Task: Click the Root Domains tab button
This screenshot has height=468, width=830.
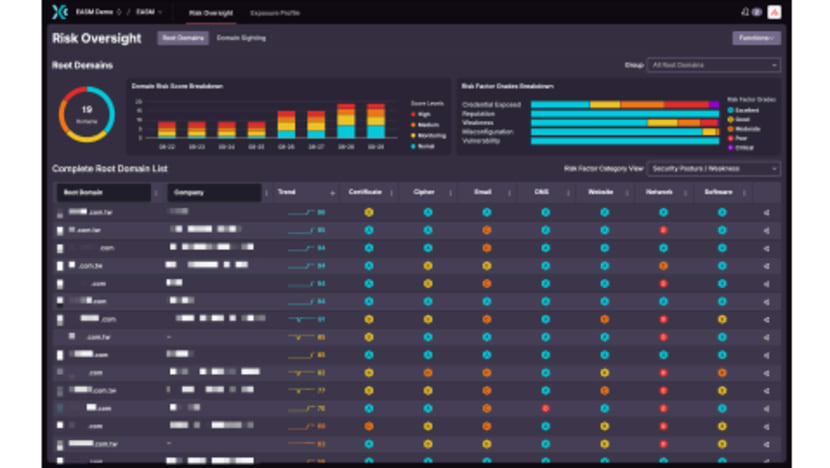Action: pyautogui.click(x=183, y=38)
